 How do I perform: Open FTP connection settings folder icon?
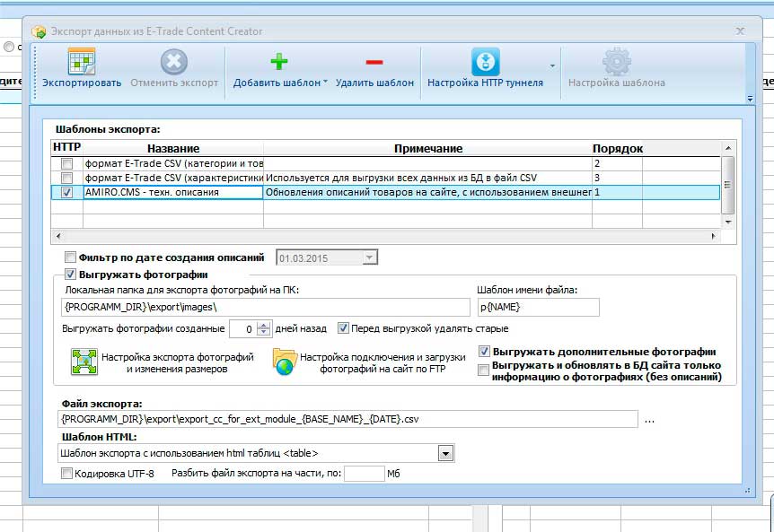(x=284, y=362)
